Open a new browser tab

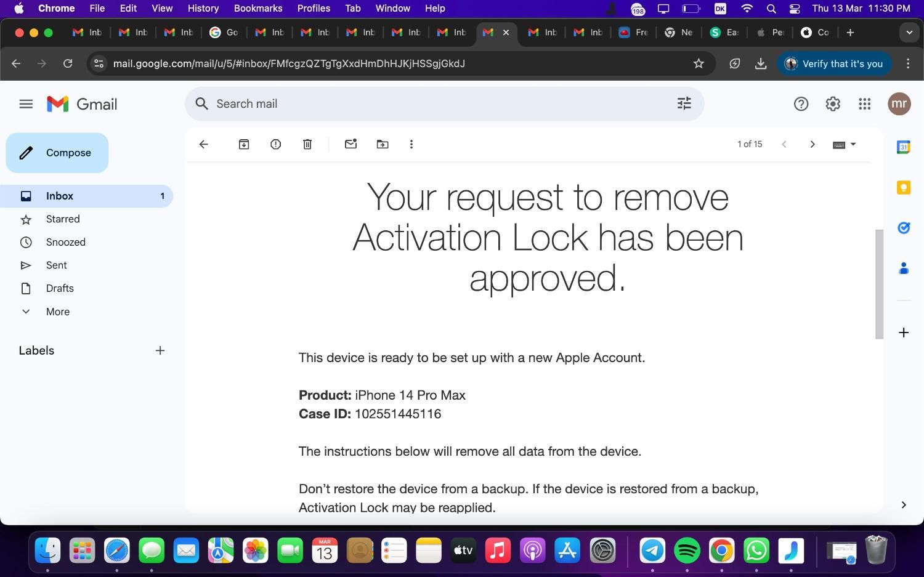(850, 33)
